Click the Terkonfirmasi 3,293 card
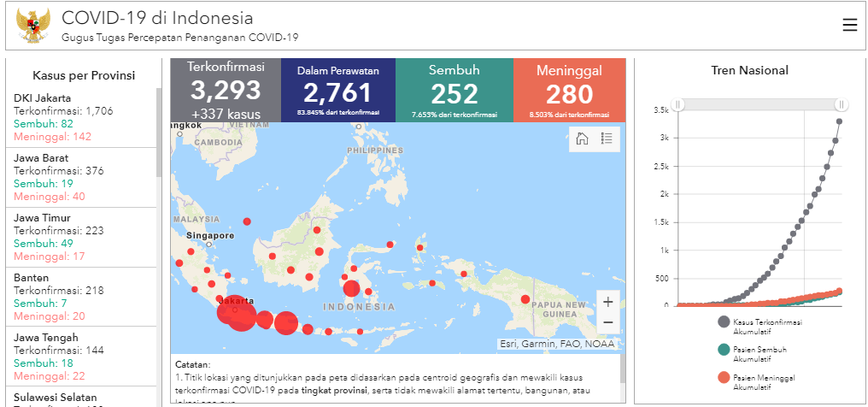Viewport: 868px width, 407px height. [x=226, y=91]
